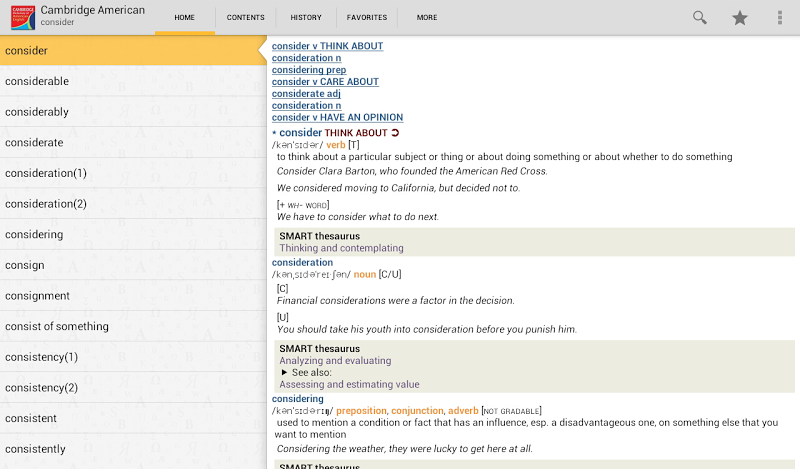Select 'consideration(2)' in the word list
The height and width of the screenshot is (469, 800).
click(x=133, y=204)
